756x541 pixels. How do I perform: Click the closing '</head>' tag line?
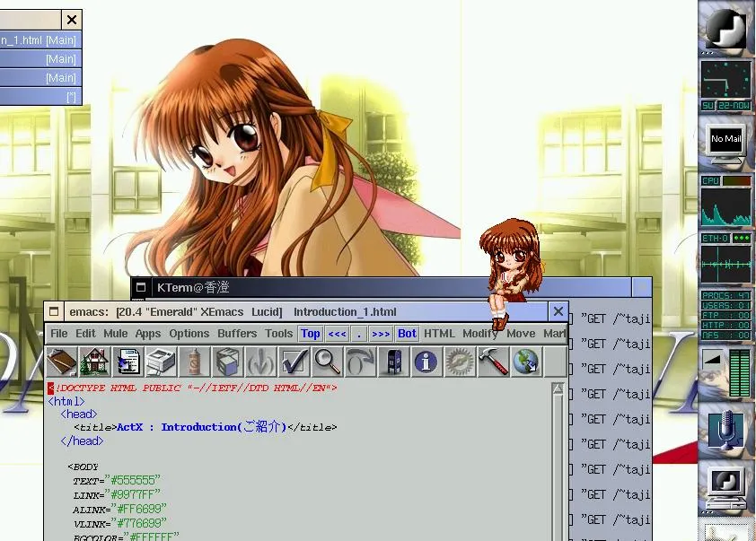click(82, 441)
